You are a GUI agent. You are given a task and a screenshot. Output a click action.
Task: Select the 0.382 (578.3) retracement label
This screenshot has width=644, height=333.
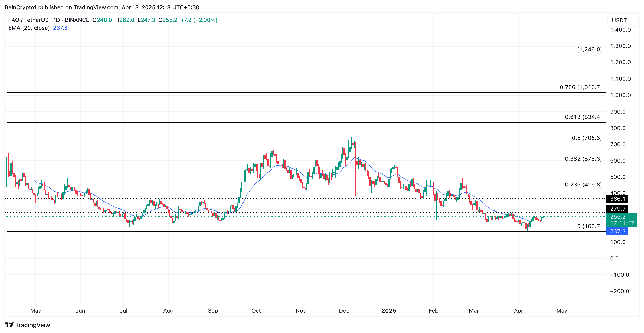[x=583, y=159]
